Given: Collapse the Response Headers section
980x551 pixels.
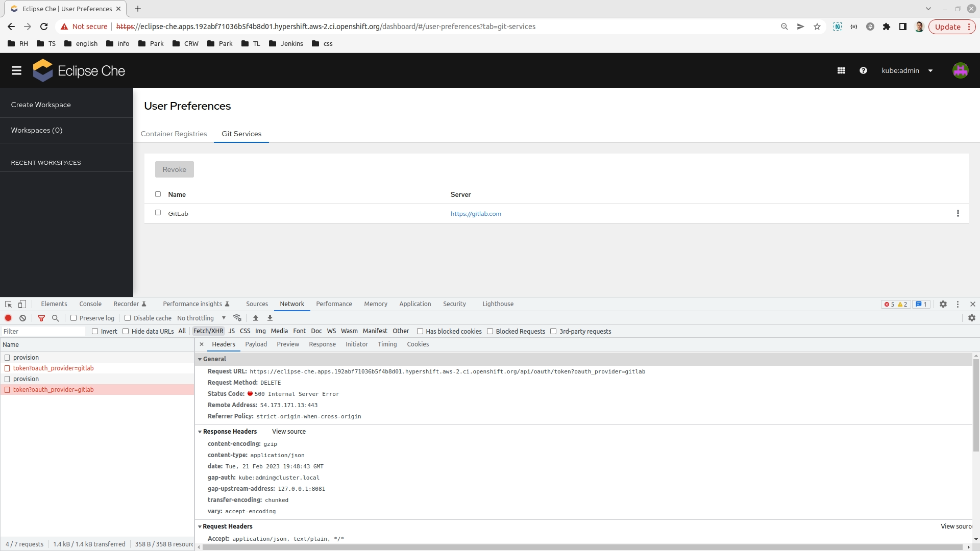Looking at the screenshot, I should 200,431.
